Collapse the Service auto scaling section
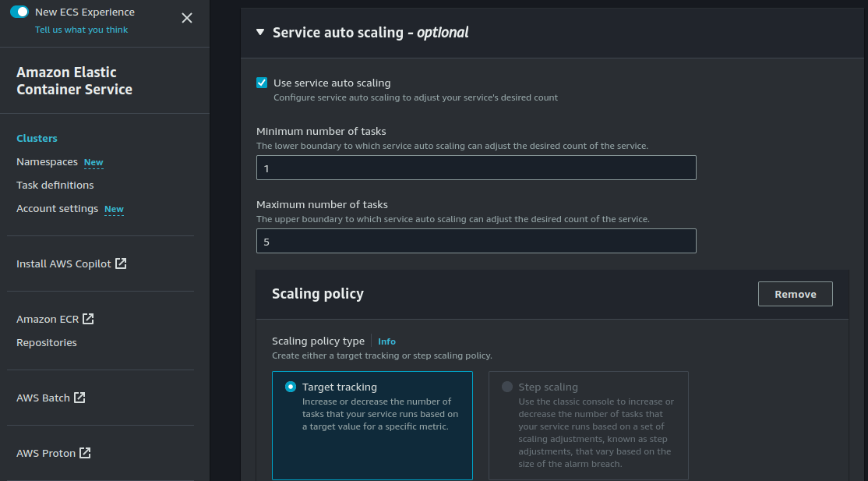This screenshot has height=481, width=868. (260, 32)
